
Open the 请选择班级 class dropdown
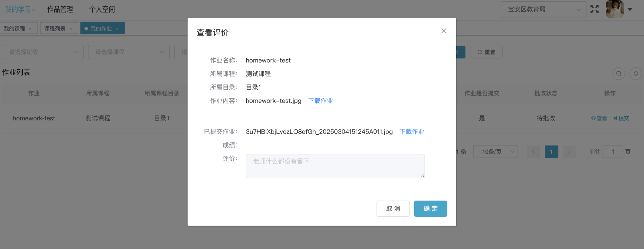click(x=43, y=52)
